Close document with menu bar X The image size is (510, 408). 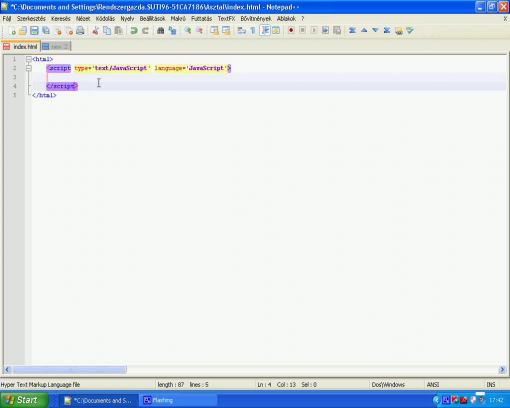click(x=505, y=19)
